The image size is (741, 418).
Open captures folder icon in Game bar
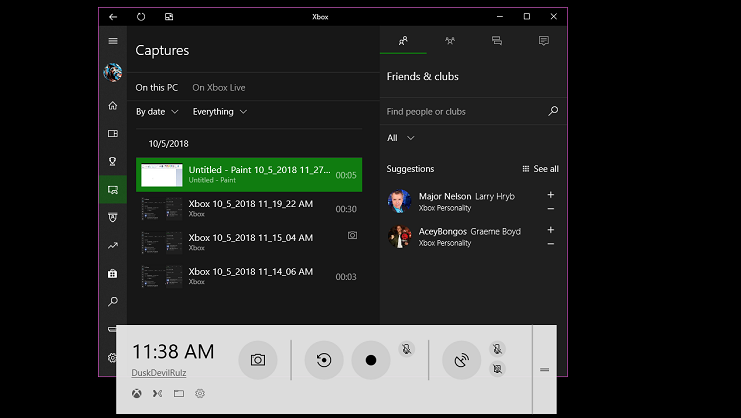click(179, 393)
